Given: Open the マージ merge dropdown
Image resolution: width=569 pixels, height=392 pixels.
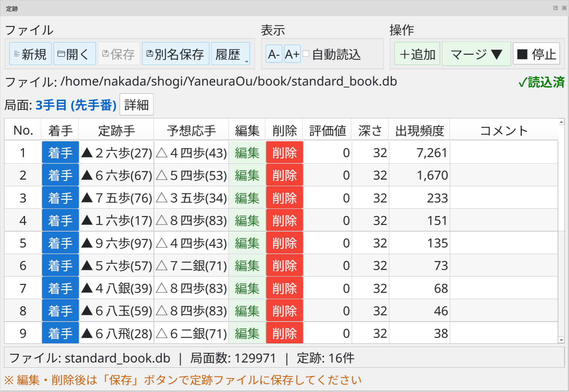Looking at the screenshot, I should pos(476,54).
